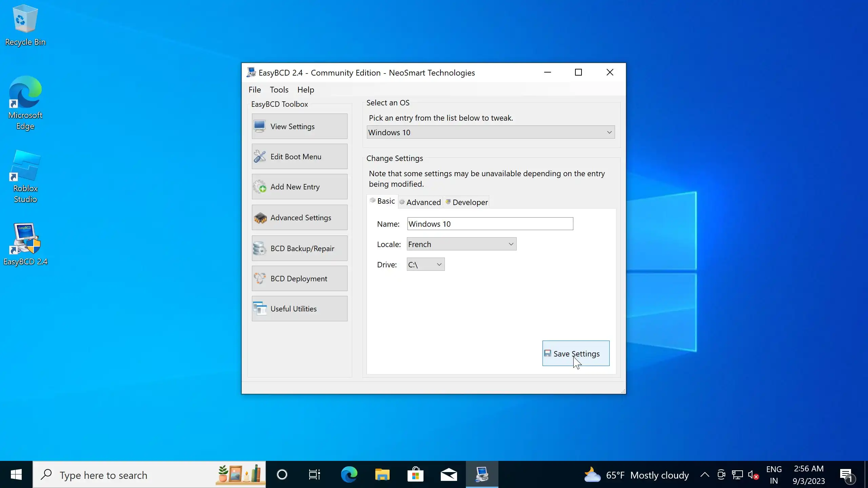Click the Save Settings button
Screen dimensions: 868x488
(x=576, y=353)
